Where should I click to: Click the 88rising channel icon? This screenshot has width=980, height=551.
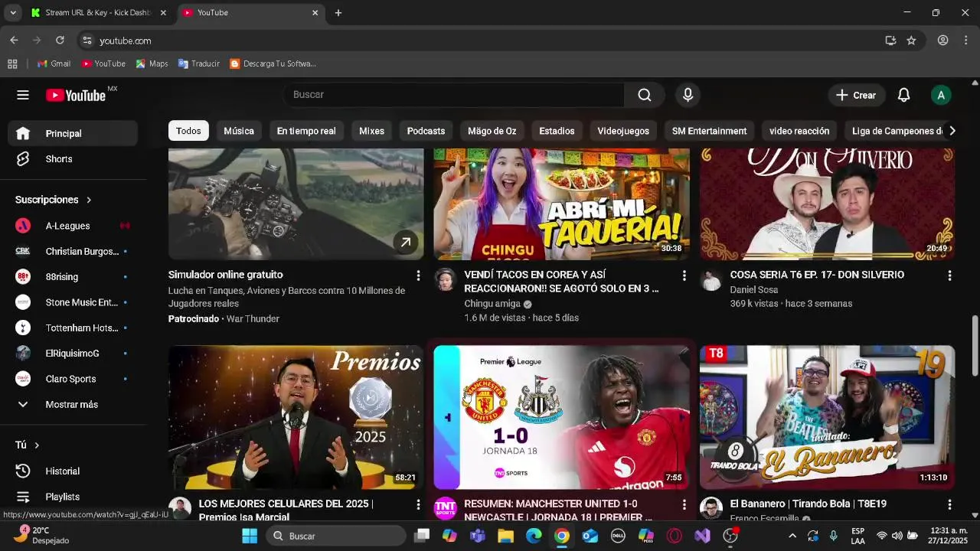click(x=23, y=277)
